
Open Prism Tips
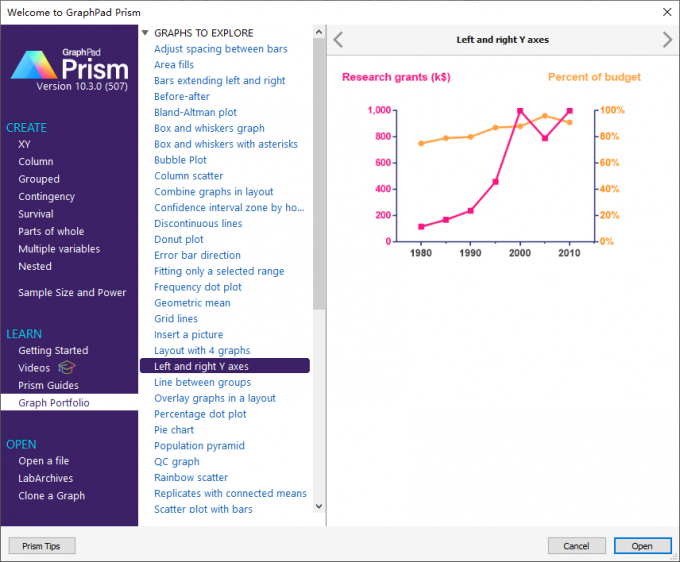click(x=41, y=546)
